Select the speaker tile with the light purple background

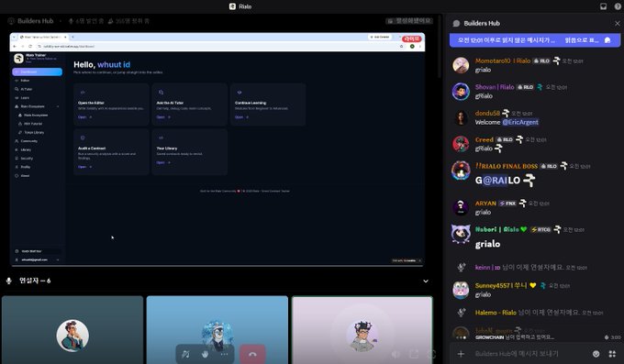(362, 330)
